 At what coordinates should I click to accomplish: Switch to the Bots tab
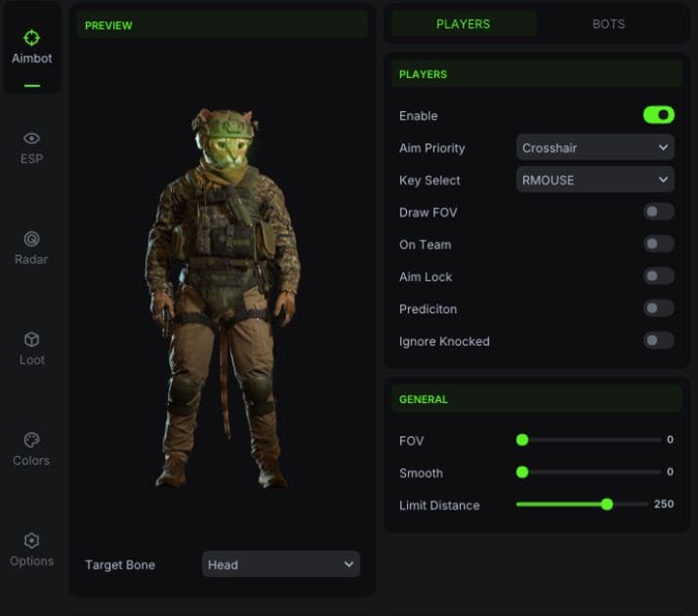coord(608,23)
